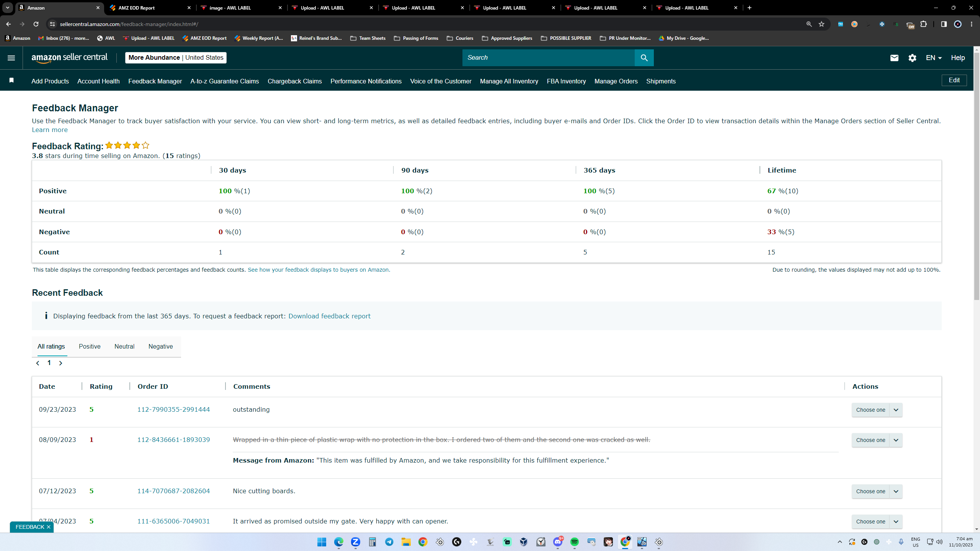This screenshot has height=551, width=980.
Task: Open the RS extension icon
Action: [896, 24]
